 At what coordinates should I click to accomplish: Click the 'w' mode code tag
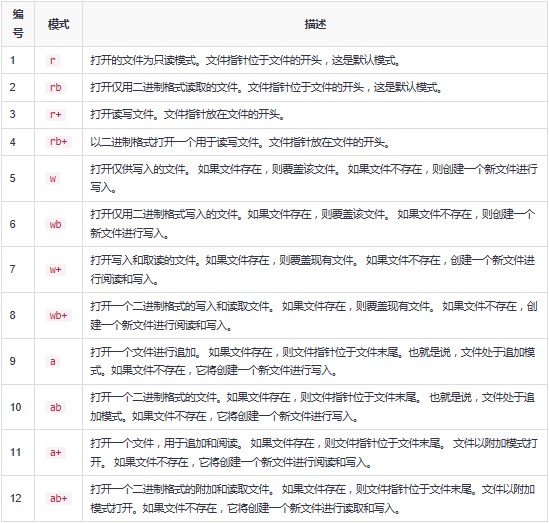tap(53, 179)
